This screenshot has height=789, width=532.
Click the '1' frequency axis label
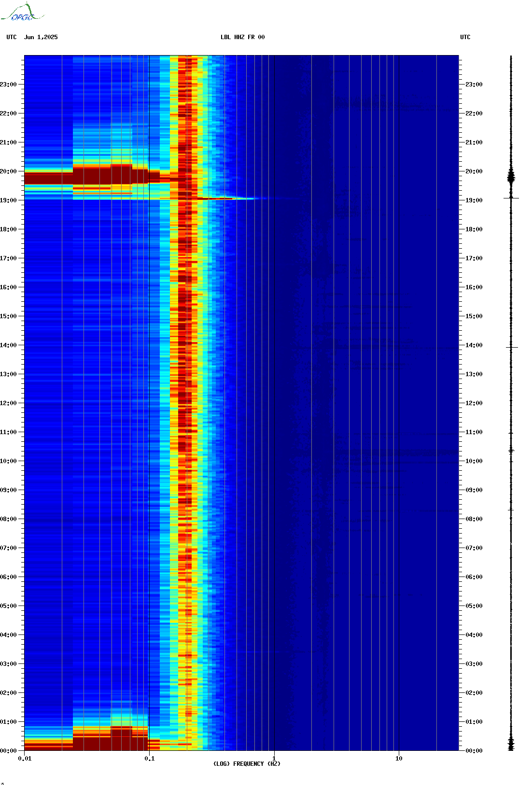(x=274, y=759)
